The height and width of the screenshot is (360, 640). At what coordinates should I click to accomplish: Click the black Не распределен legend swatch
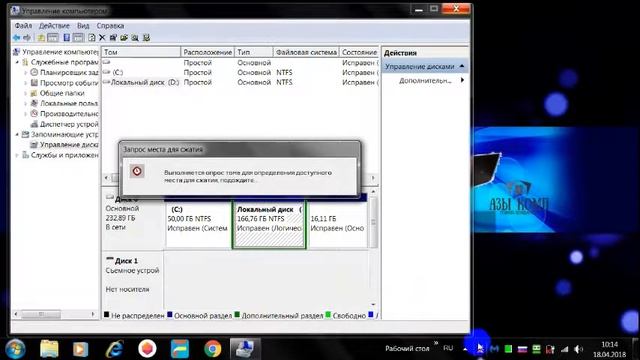coord(107,315)
